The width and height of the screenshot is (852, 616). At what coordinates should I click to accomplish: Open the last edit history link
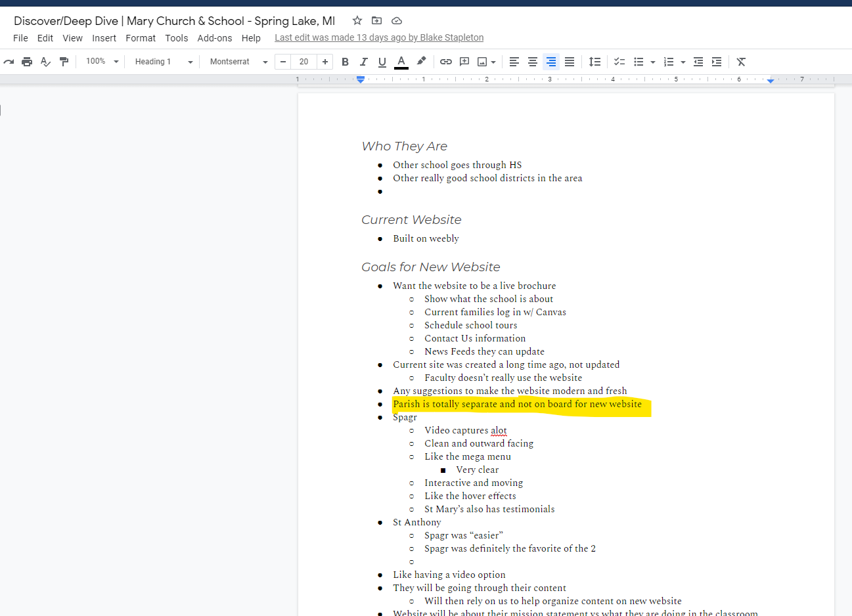click(379, 37)
